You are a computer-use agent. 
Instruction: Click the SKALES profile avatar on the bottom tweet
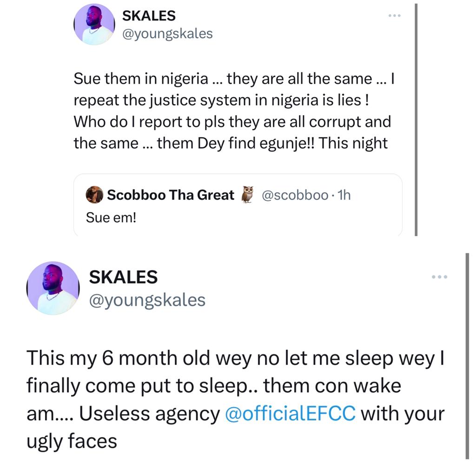[x=53, y=287]
